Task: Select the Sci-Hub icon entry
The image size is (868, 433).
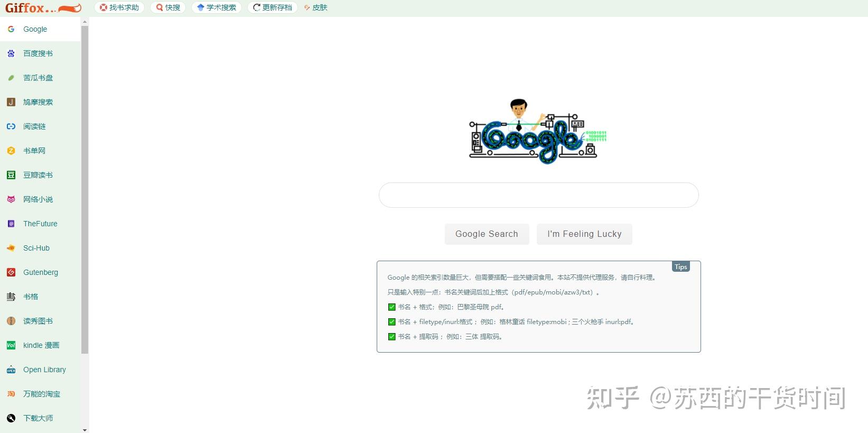Action: (40, 248)
